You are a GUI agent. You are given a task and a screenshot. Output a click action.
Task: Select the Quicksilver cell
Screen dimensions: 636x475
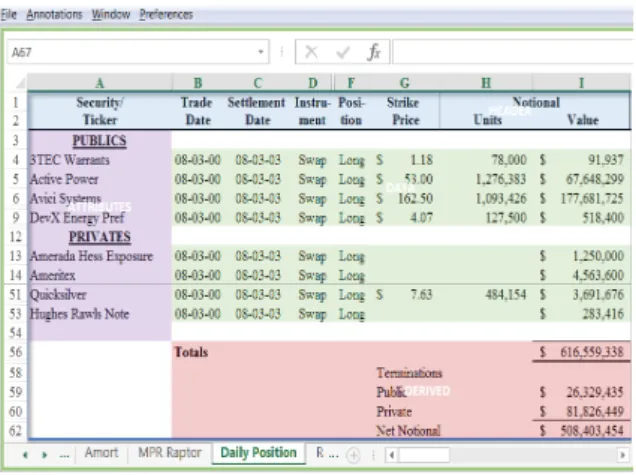[100, 294]
